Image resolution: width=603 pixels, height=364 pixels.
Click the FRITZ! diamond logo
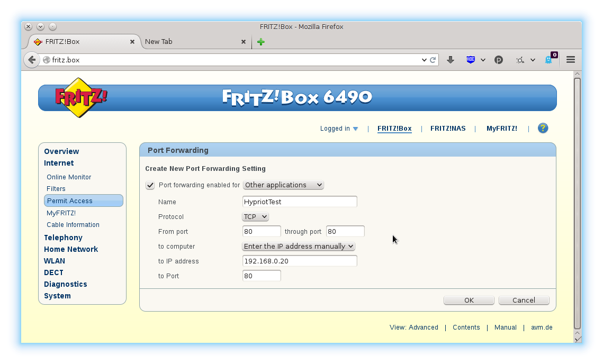[x=78, y=98]
